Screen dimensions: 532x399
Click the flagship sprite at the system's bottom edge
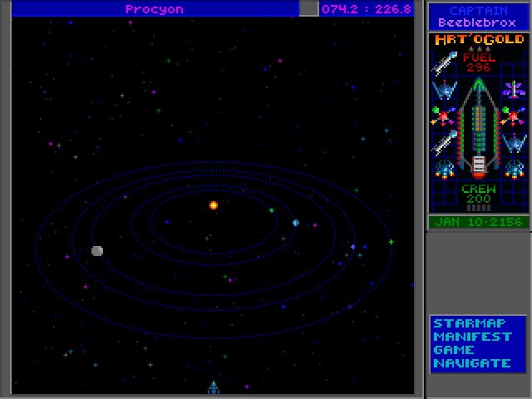[x=214, y=387]
